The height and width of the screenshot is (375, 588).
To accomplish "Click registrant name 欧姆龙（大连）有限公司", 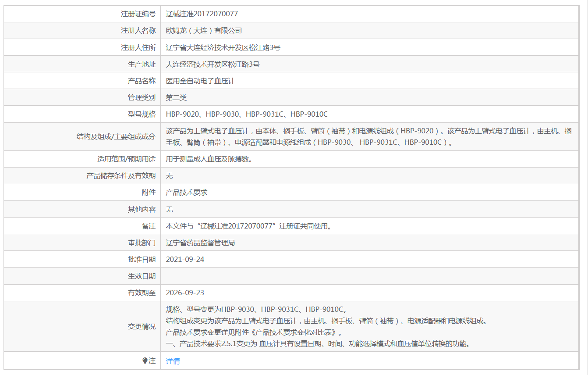I will coord(204,31).
